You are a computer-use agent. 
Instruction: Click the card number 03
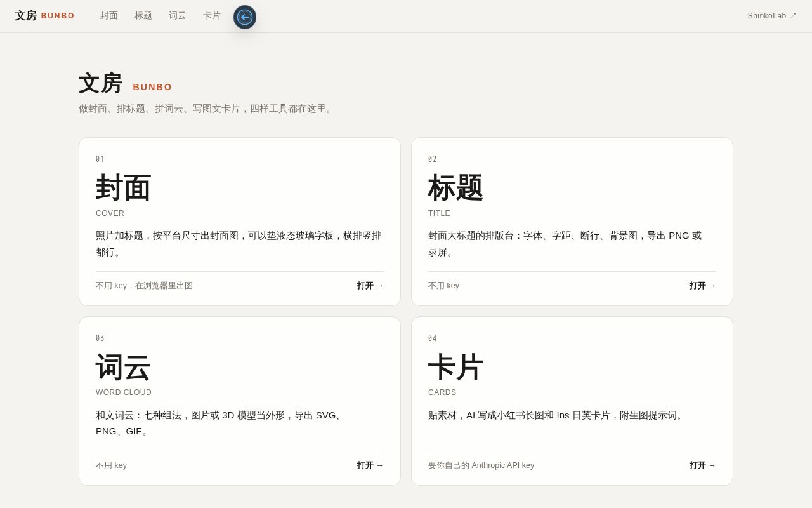(100, 338)
